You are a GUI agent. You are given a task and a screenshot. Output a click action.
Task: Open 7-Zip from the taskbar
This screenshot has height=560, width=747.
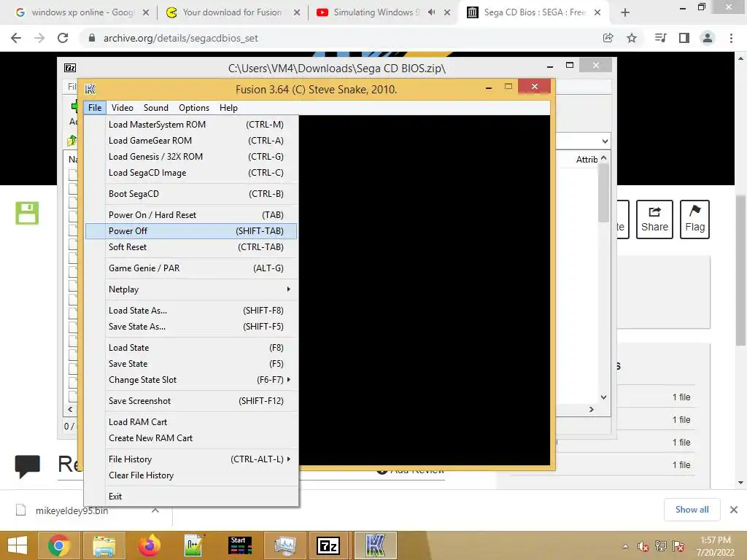point(329,545)
